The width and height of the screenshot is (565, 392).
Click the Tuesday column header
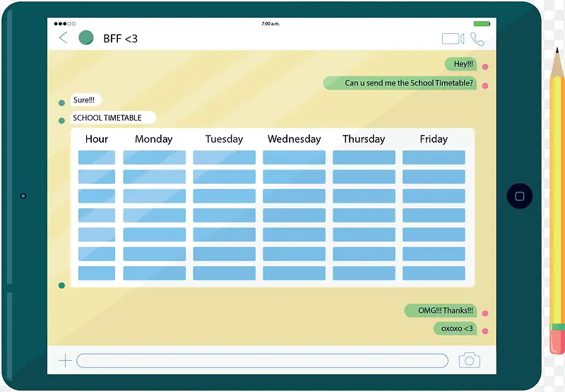click(x=224, y=139)
